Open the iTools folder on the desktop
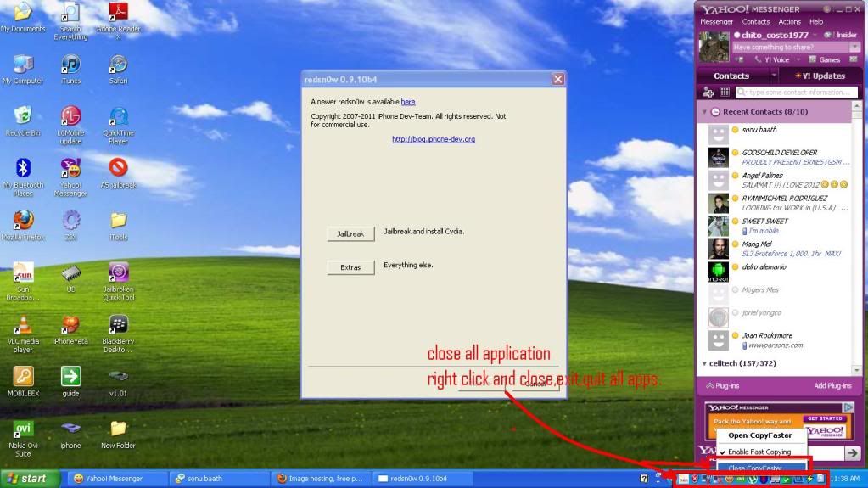Viewport: 868px width, 488px height. 118,226
